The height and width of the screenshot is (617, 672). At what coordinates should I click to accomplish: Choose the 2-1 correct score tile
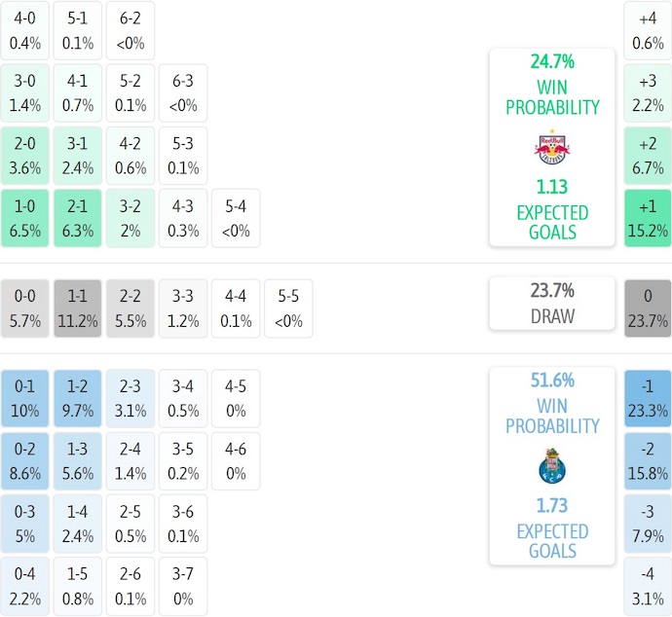(x=77, y=219)
